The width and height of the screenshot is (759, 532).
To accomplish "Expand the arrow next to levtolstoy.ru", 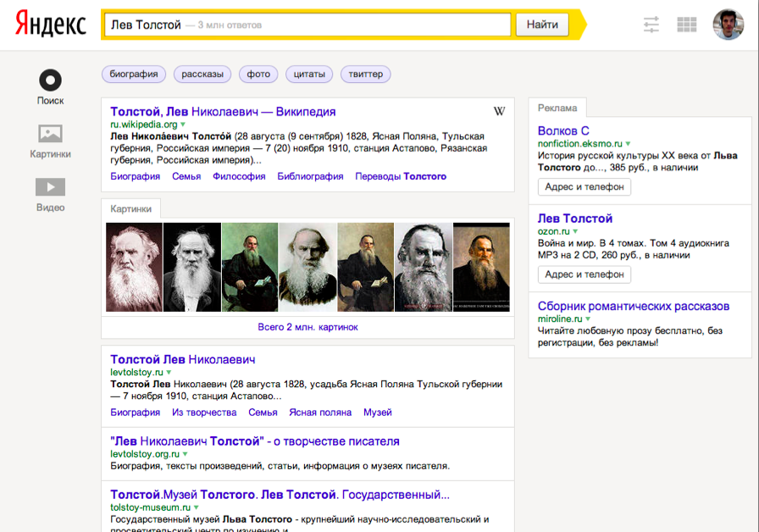I will click(169, 373).
